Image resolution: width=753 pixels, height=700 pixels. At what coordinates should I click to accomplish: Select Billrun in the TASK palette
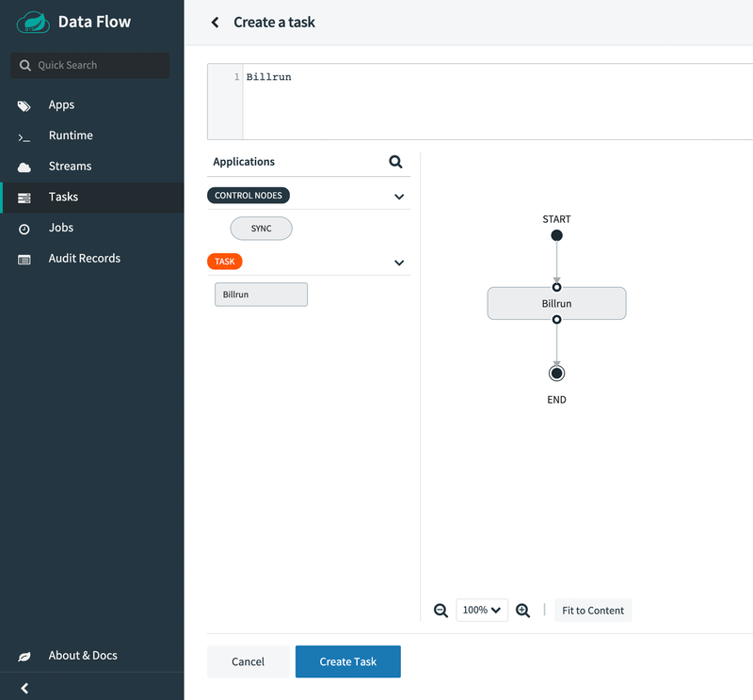[x=262, y=294]
